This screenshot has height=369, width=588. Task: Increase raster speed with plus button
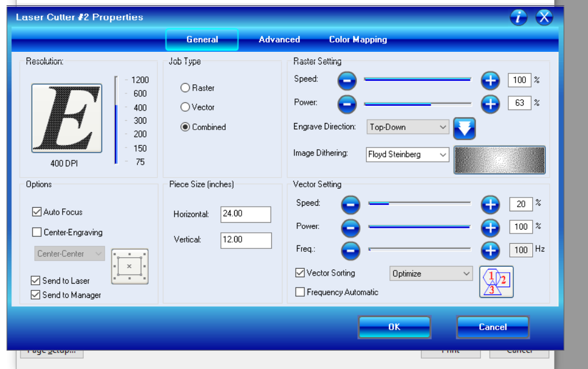(x=491, y=81)
